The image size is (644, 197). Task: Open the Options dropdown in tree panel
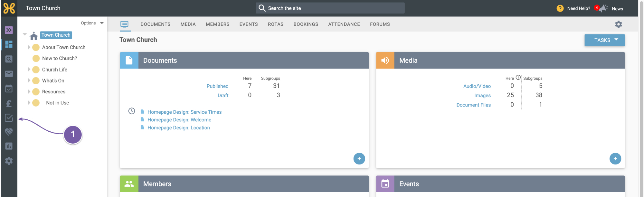[92, 23]
